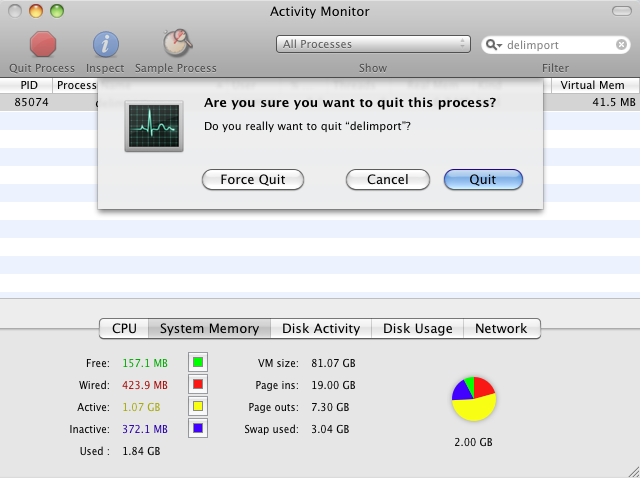
Task: Click the Quit Process stop-sign icon
Action: coord(43,44)
